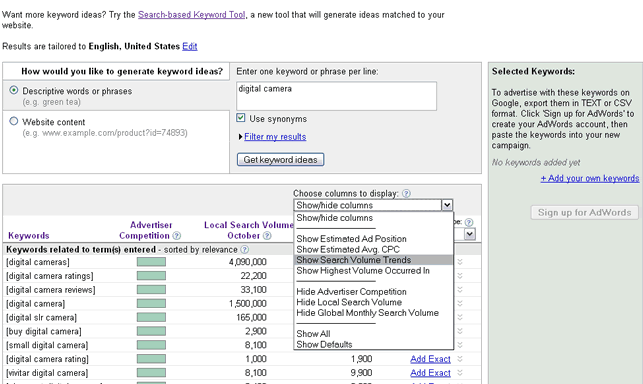
Task: Click keyword [digital camera ratings]
Action: [50, 276]
